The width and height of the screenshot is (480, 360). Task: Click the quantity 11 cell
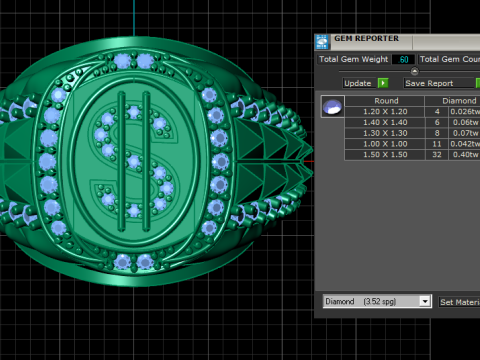(x=437, y=144)
